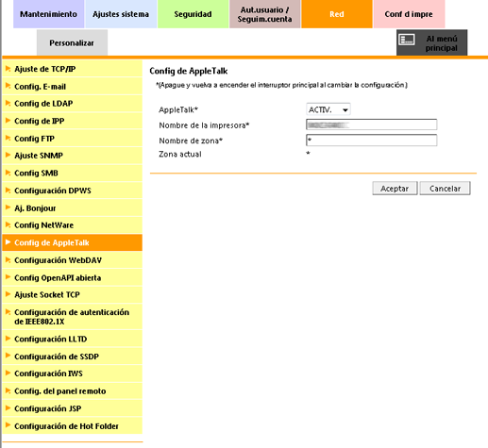Screen dimensions: 488x448
Task: Open Configuración DPWS page
Action: pyautogui.click(x=72, y=191)
